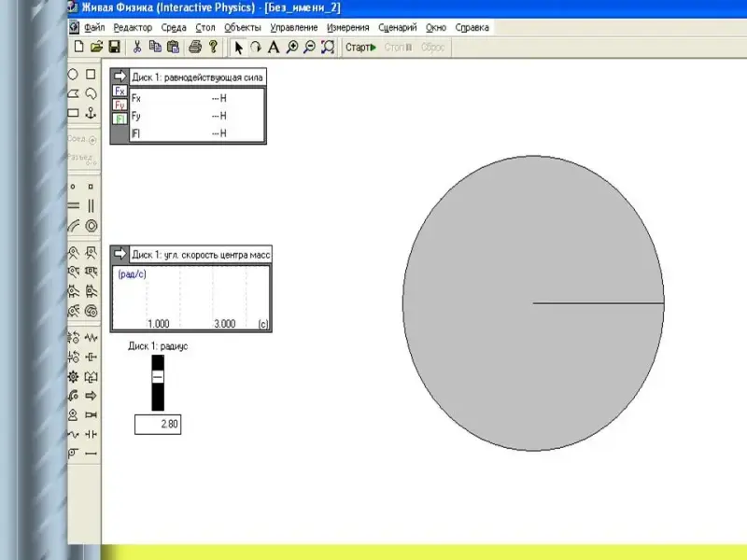
Task: Click the save diskette icon
Action: [x=114, y=47]
